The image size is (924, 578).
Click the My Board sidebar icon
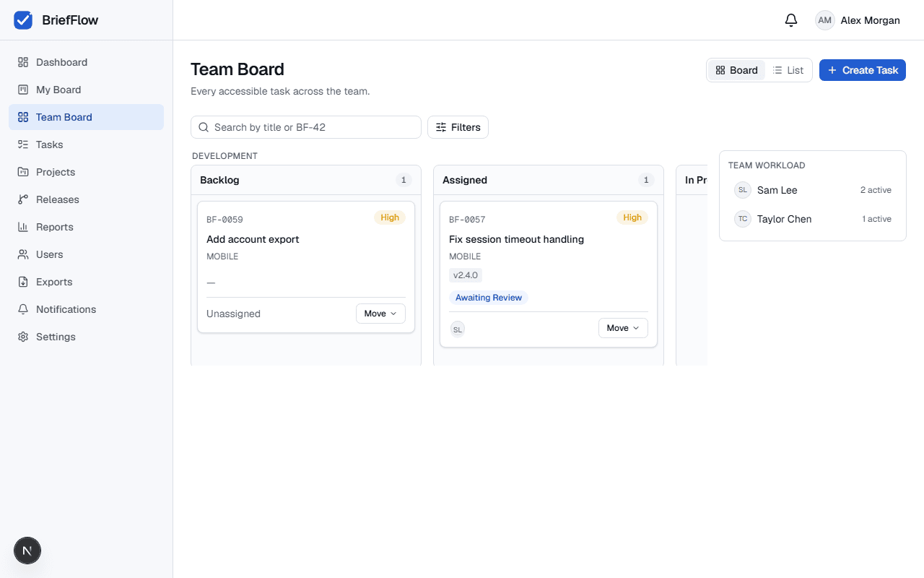point(23,90)
